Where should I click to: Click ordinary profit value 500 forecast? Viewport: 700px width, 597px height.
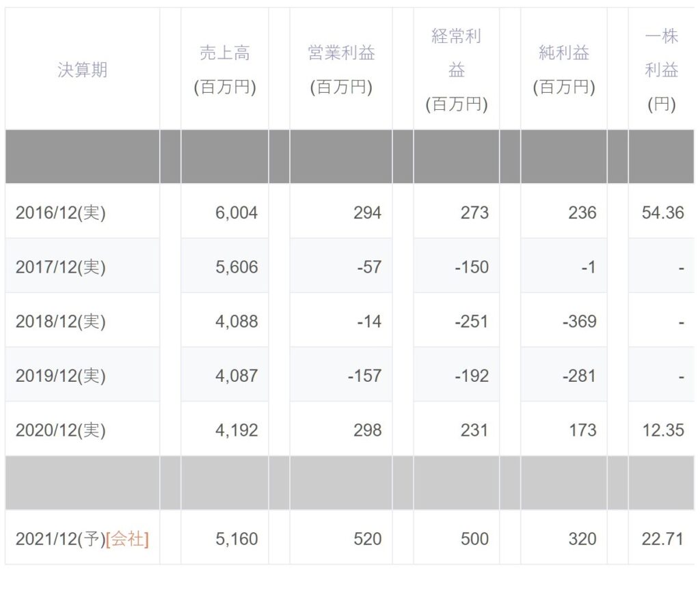pyautogui.click(x=474, y=539)
